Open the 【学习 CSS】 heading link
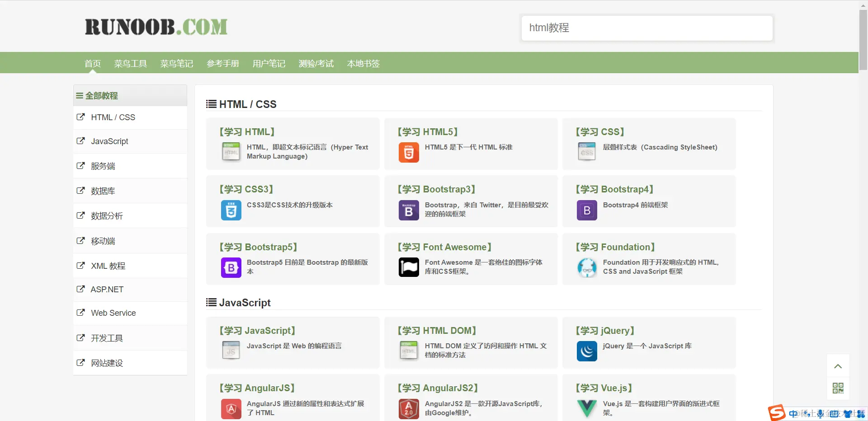Viewport: 868px width, 421px height. tap(600, 132)
